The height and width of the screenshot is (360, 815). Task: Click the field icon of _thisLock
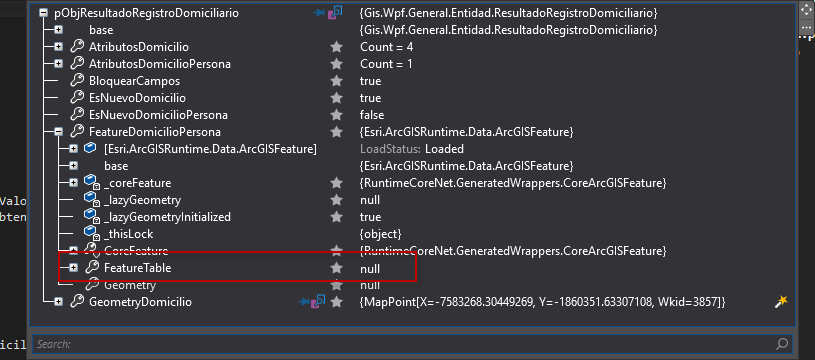[x=91, y=234]
